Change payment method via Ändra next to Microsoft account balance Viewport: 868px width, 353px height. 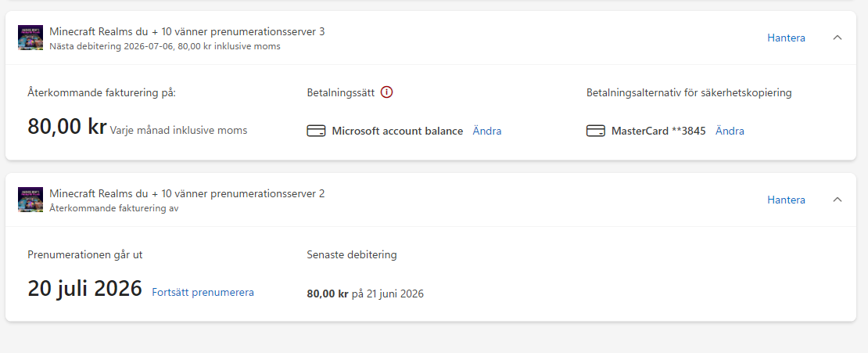[x=487, y=131]
